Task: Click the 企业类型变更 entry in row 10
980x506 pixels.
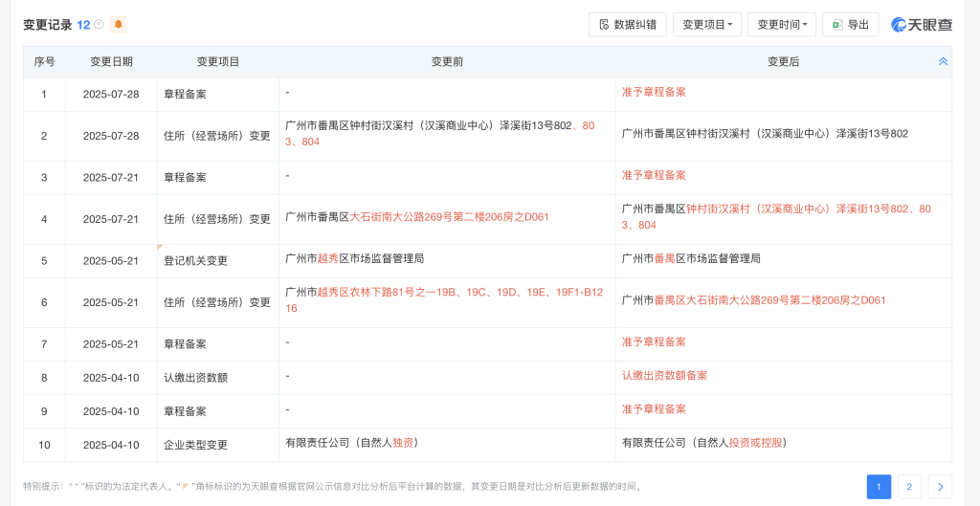Action: coord(195,445)
